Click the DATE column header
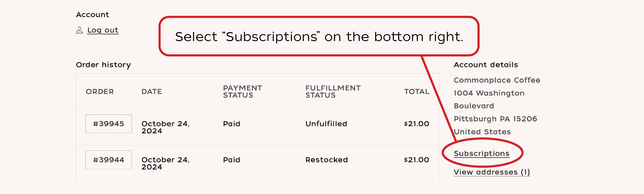 point(152,91)
